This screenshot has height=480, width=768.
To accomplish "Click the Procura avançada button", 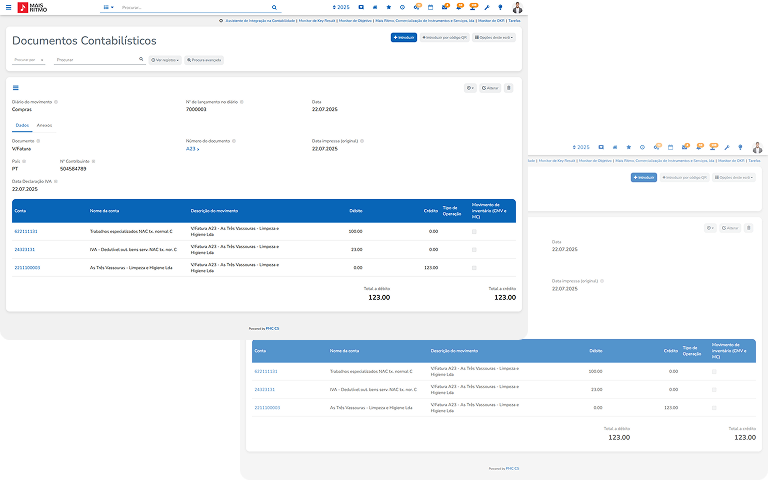I will pyautogui.click(x=205, y=60).
